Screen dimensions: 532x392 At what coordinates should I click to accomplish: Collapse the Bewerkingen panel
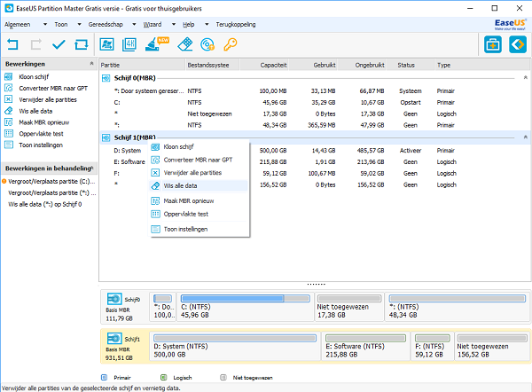click(91, 64)
